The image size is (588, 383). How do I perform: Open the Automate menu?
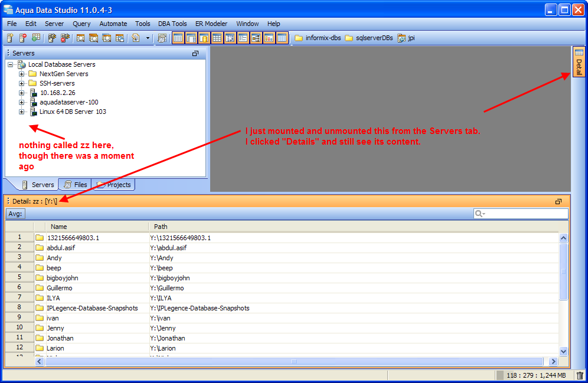tap(113, 24)
